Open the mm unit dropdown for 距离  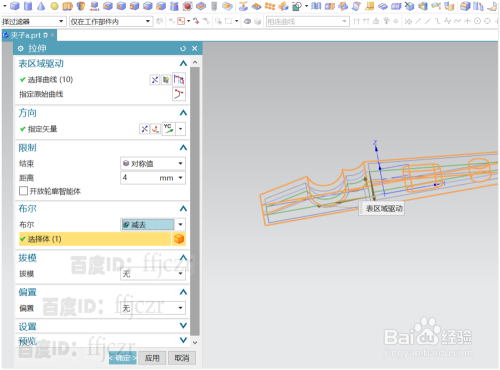[180, 178]
